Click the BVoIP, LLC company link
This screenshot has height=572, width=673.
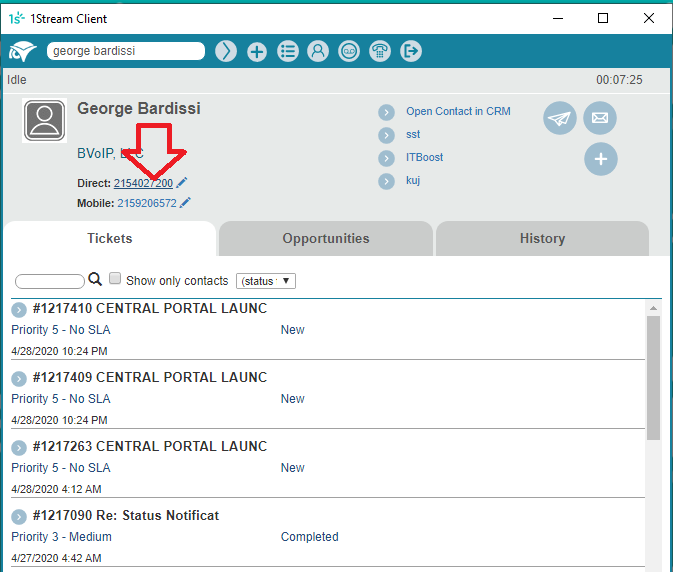(x=110, y=153)
